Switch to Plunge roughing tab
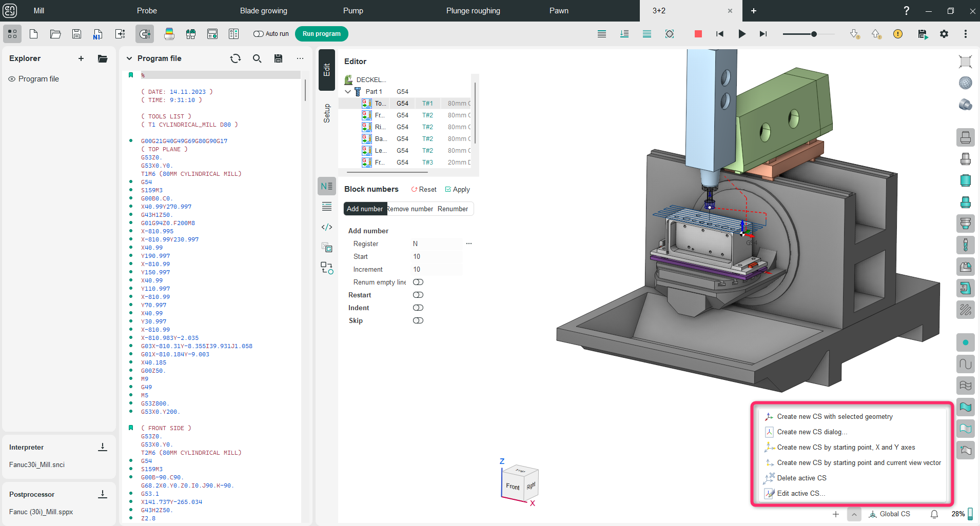Viewport: 980px width, 526px height. coord(473,11)
